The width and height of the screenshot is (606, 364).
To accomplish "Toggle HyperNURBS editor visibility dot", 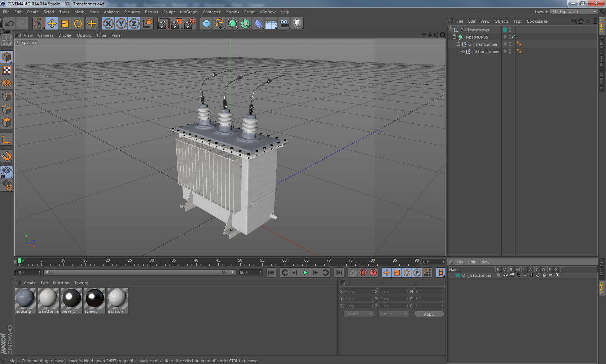I will [510, 36].
